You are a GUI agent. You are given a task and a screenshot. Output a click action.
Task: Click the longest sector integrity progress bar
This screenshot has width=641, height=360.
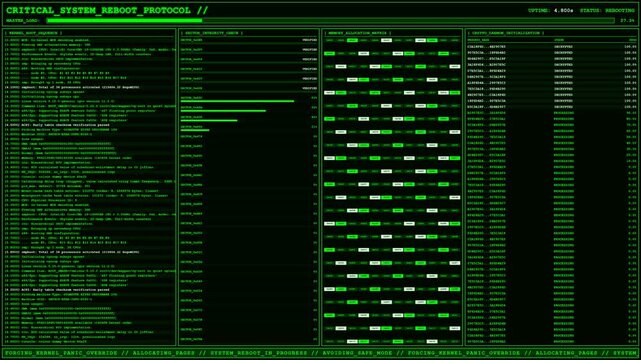coord(238,101)
